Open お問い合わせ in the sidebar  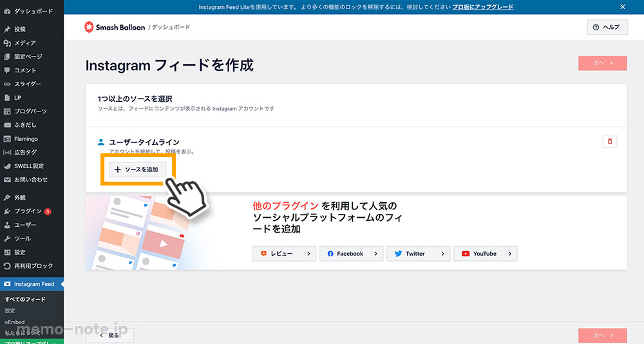(32, 180)
